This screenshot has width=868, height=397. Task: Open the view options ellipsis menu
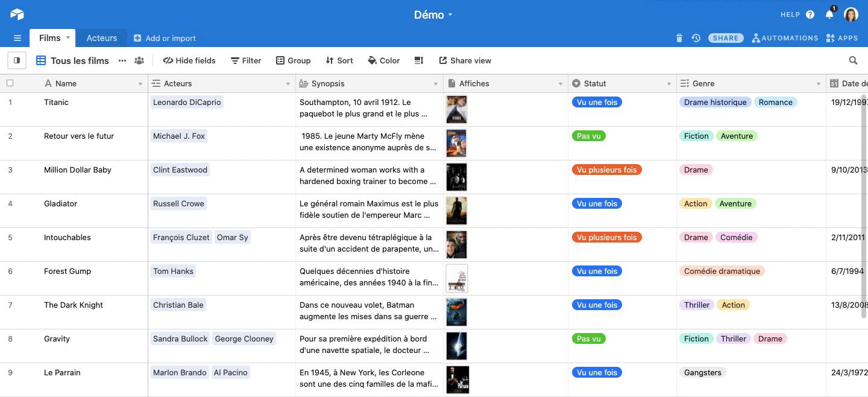tap(122, 60)
